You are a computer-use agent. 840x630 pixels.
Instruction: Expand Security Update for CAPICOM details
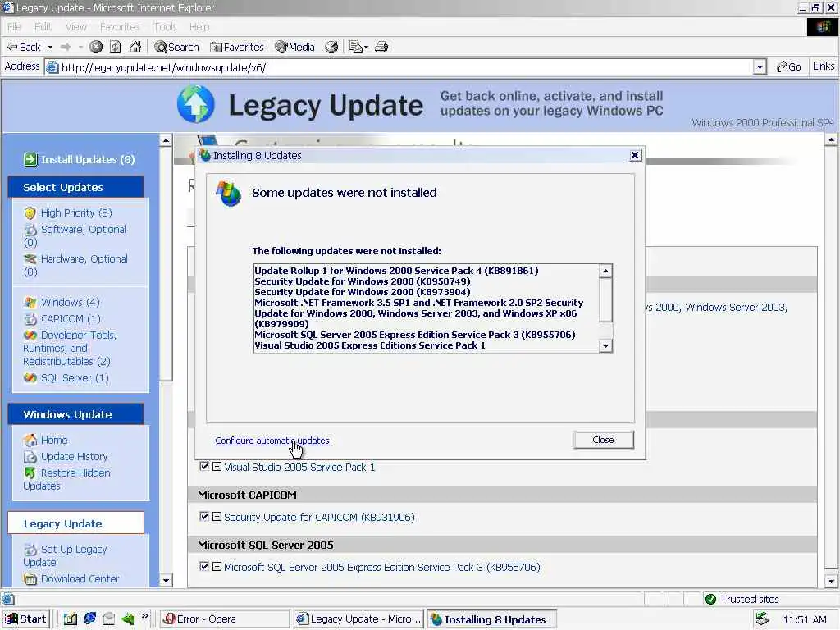pos(217,517)
